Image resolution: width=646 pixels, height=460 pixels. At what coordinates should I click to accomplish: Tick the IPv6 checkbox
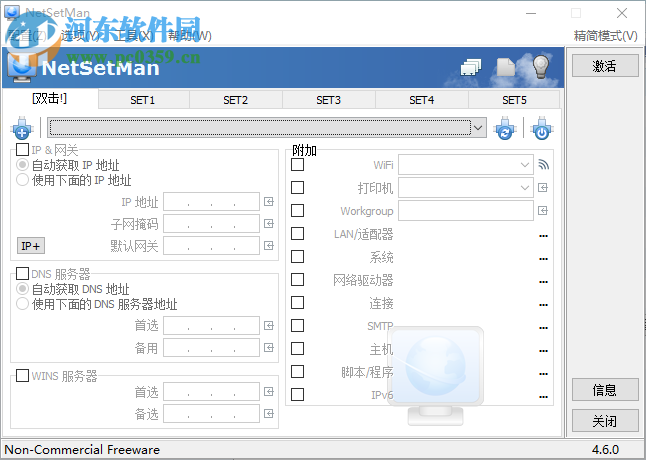coord(297,395)
